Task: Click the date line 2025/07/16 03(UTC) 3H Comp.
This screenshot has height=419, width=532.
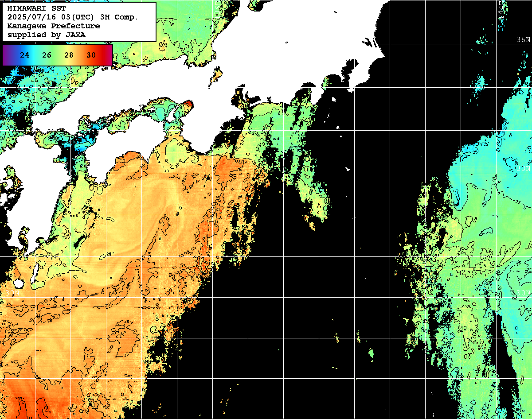Action: 73,17
